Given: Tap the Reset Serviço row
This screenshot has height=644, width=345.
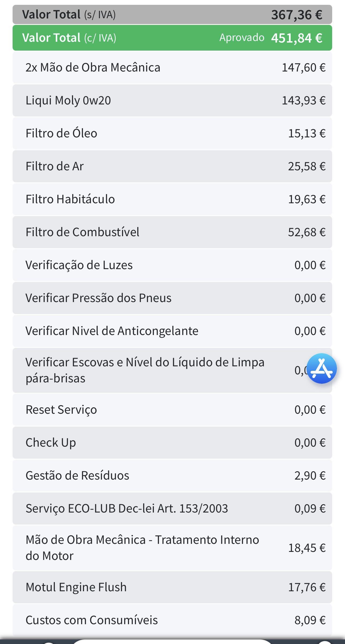Looking at the screenshot, I should 172,410.
